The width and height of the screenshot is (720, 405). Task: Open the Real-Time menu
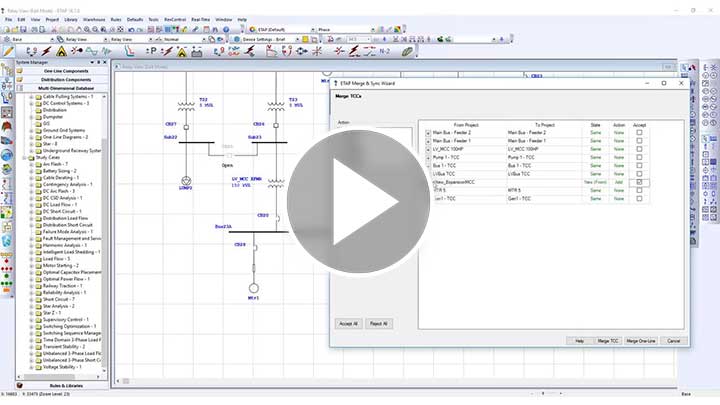click(201, 20)
